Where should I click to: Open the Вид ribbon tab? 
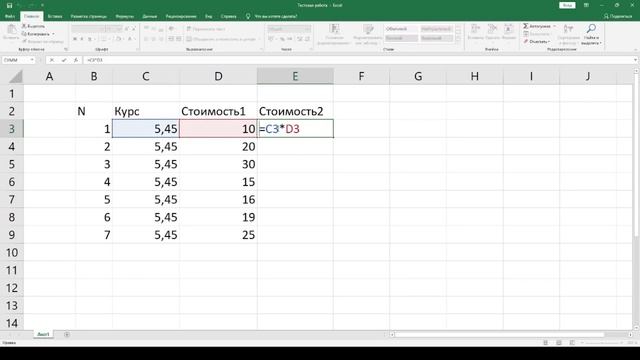(209, 16)
